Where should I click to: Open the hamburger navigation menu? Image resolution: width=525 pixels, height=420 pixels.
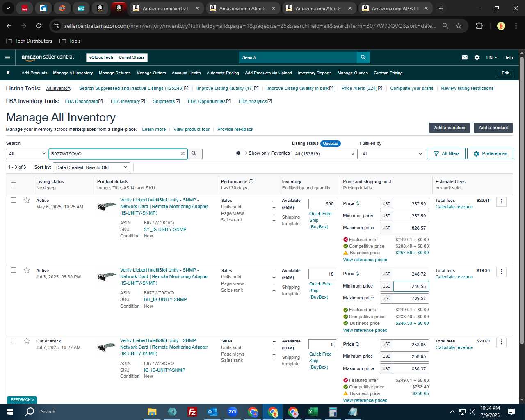8,57
